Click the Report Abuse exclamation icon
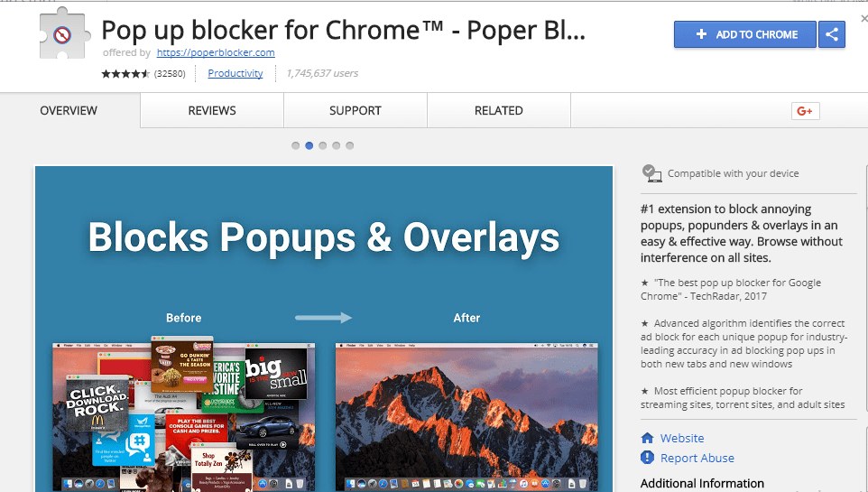The width and height of the screenshot is (868, 492). 647,458
